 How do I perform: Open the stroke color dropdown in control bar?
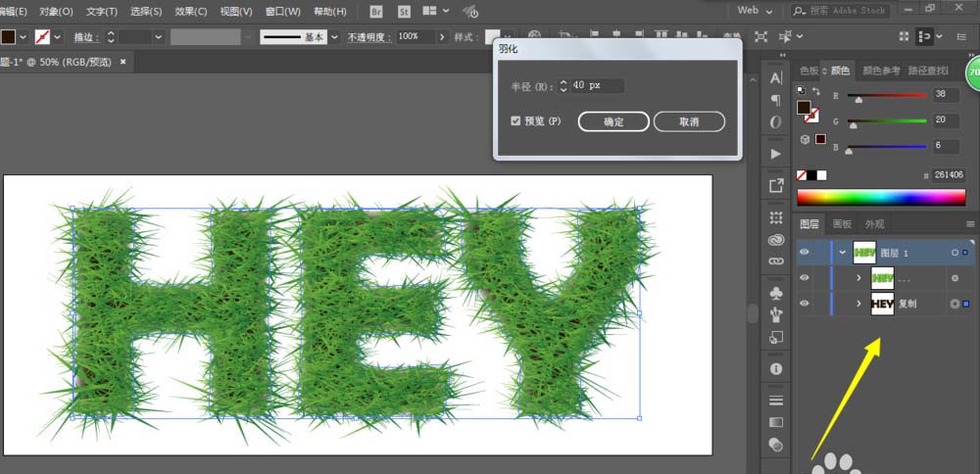pos(58,37)
